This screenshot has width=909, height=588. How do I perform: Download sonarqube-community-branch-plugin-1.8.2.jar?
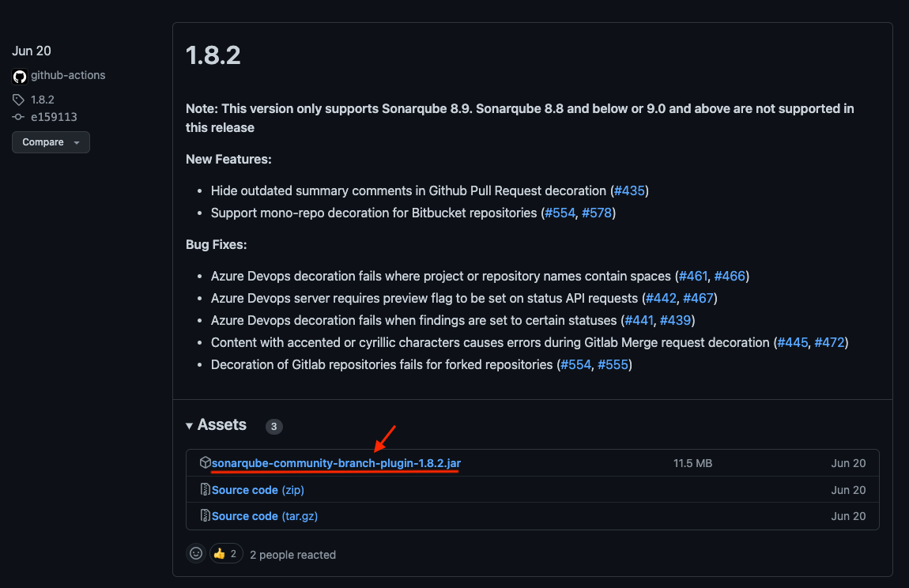pos(337,463)
